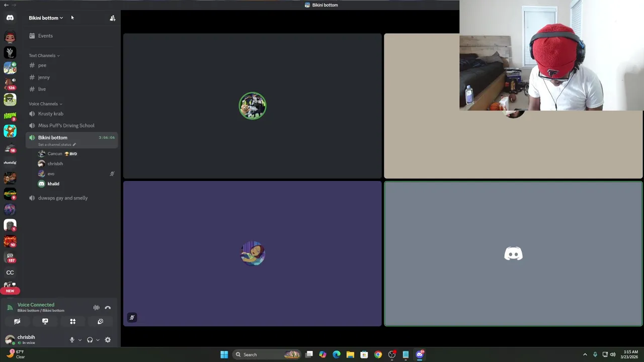Open noise suppression waveform icon
This screenshot has height=362, width=644.
96,308
